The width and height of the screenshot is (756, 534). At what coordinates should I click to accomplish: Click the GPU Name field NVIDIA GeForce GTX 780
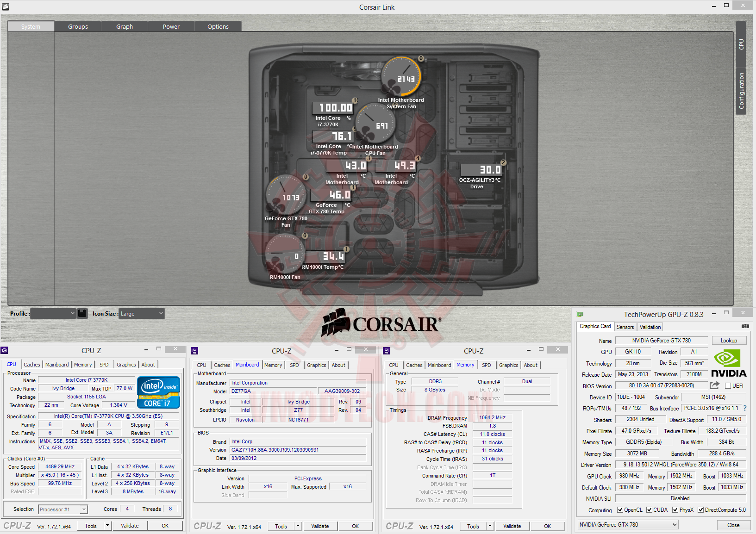point(661,341)
